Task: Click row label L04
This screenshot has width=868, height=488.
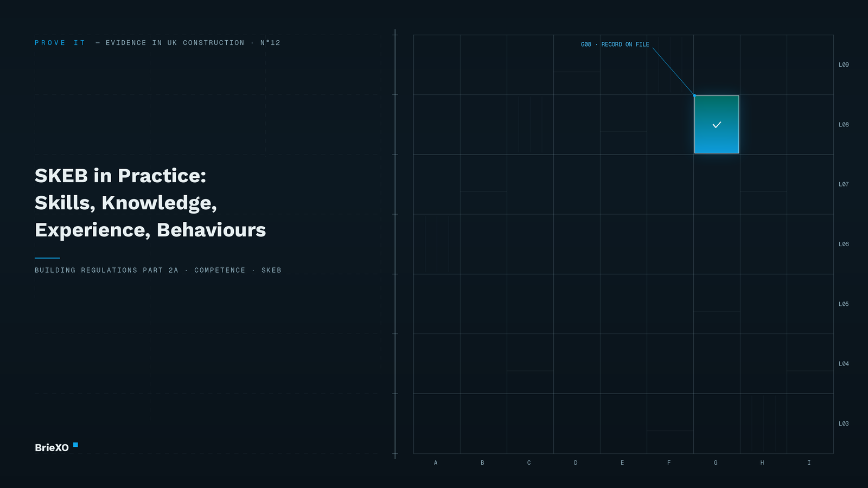Action: click(844, 364)
